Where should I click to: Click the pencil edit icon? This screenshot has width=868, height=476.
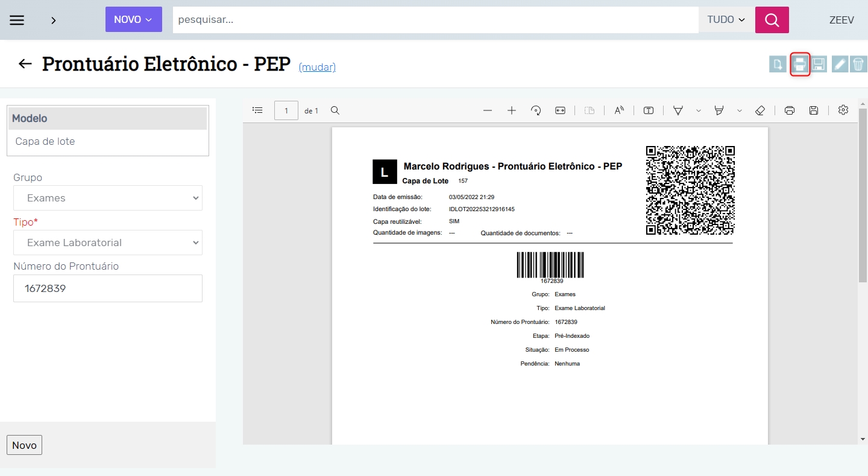point(840,64)
